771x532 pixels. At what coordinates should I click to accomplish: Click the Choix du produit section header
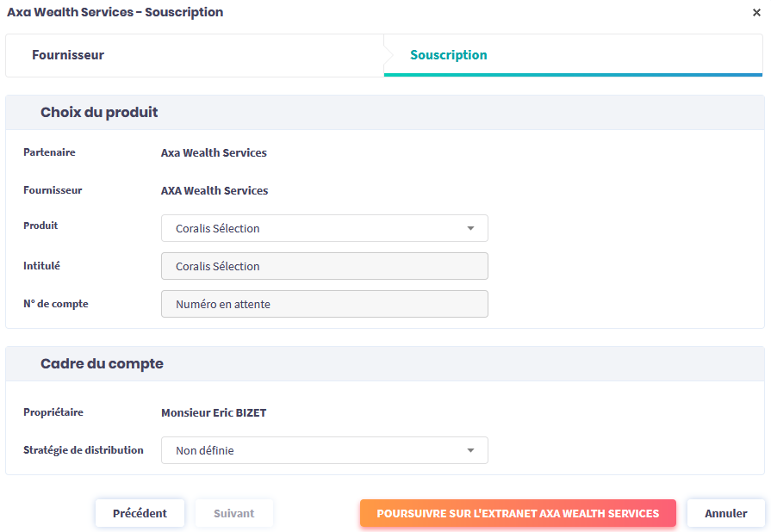[x=99, y=113]
